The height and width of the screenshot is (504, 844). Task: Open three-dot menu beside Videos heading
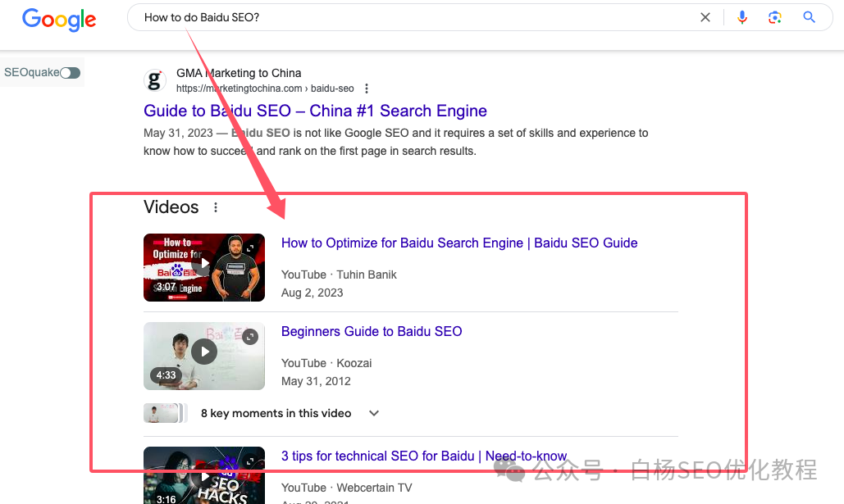(215, 207)
